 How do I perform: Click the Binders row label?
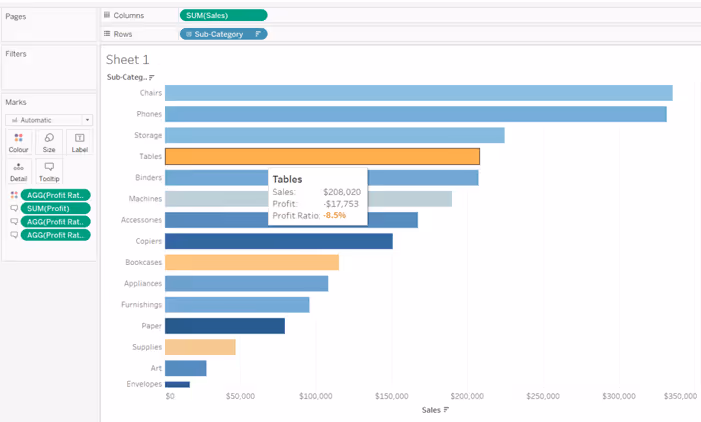pyautogui.click(x=148, y=177)
